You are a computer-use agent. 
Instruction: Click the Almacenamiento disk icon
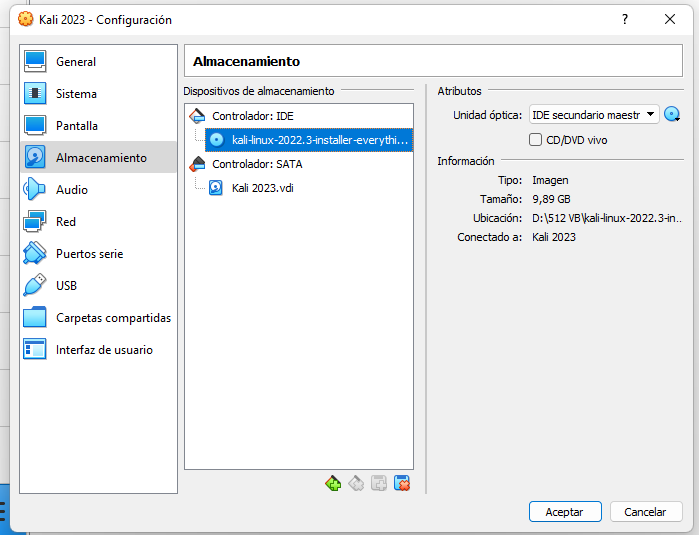point(35,157)
